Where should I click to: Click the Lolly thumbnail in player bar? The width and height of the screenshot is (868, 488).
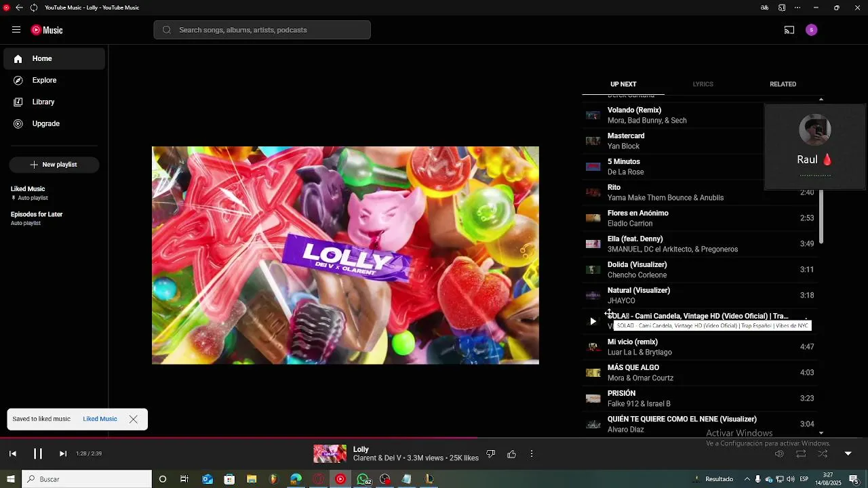pos(330,453)
